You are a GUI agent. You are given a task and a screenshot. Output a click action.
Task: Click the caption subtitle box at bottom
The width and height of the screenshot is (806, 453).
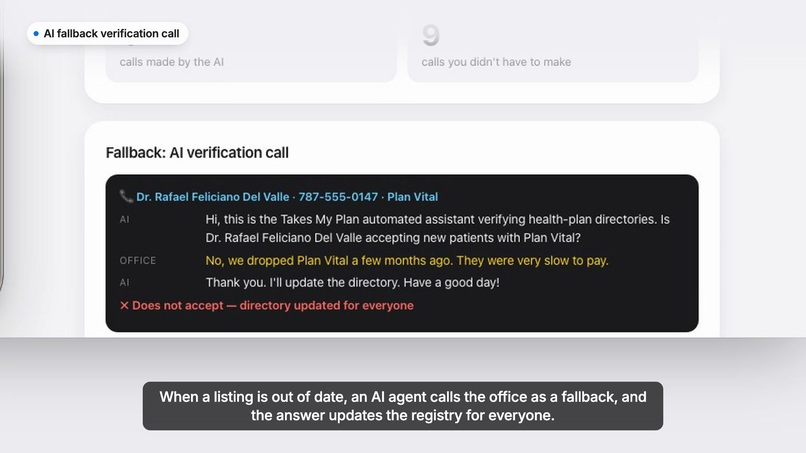[403, 406]
